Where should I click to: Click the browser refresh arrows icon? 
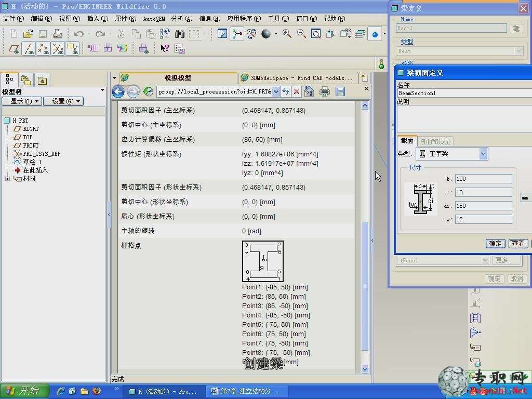286,91
